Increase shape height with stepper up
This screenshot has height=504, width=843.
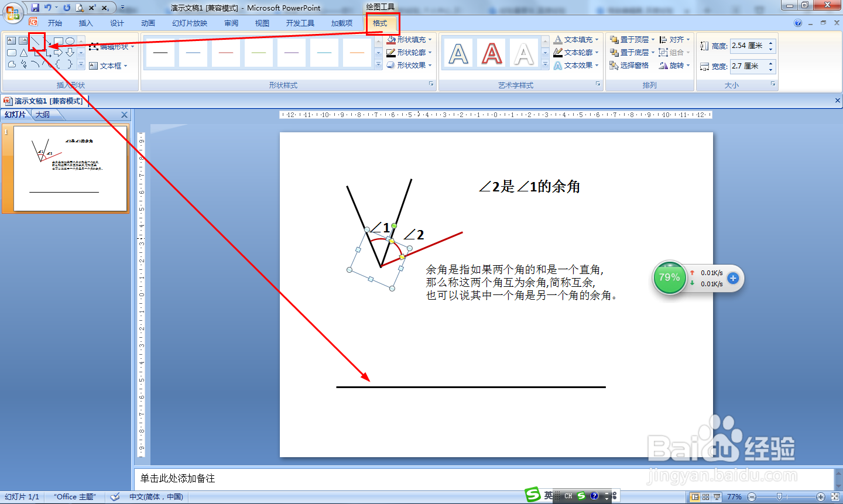pos(771,43)
